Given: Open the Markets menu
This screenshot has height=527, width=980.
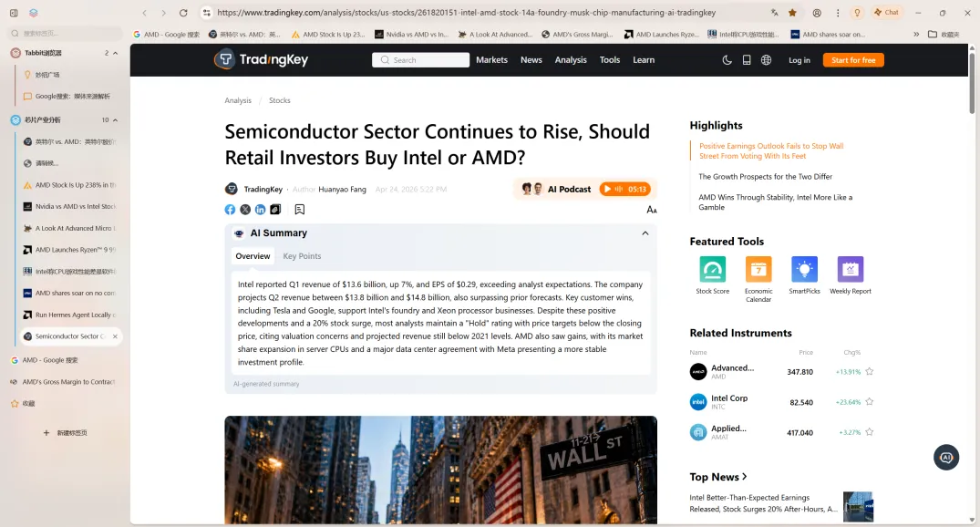Looking at the screenshot, I should tap(491, 60).
